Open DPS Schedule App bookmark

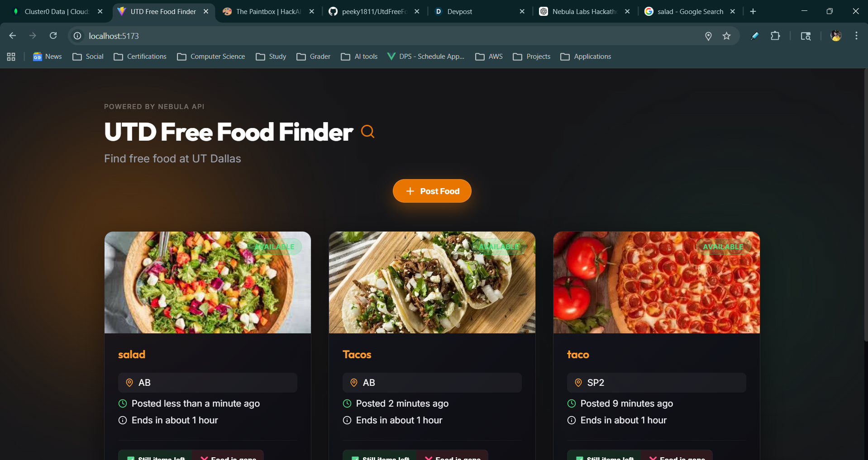pos(426,57)
